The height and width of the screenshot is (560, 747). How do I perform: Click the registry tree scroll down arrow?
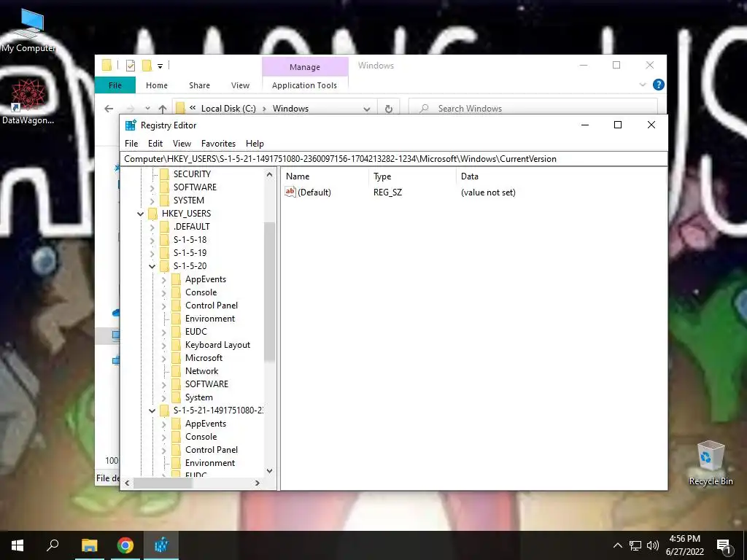coord(270,471)
